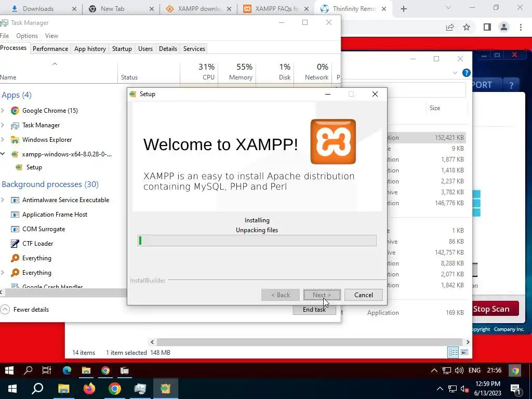Click the Explorer horizontal scrollbar

pos(310,342)
